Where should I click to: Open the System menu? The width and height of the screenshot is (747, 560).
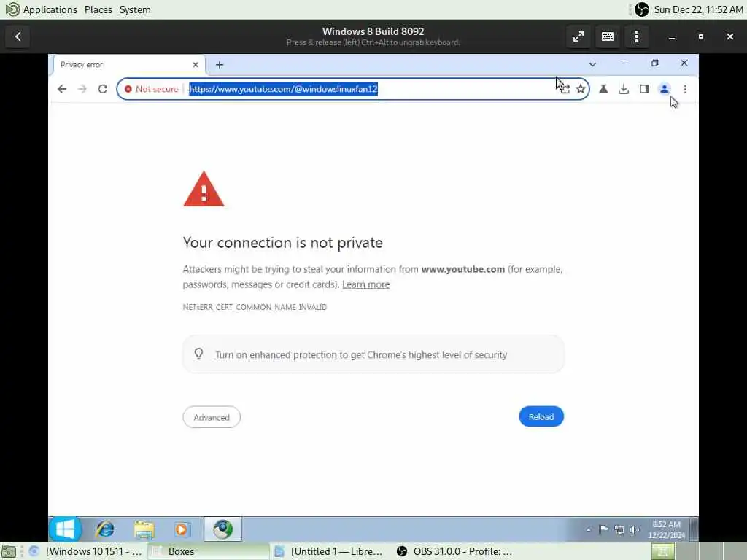click(x=135, y=9)
